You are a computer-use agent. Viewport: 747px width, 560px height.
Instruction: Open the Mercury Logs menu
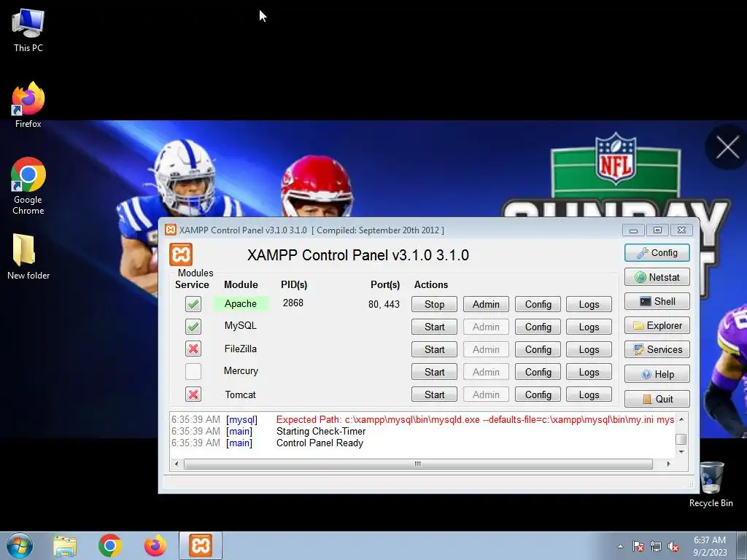589,372
